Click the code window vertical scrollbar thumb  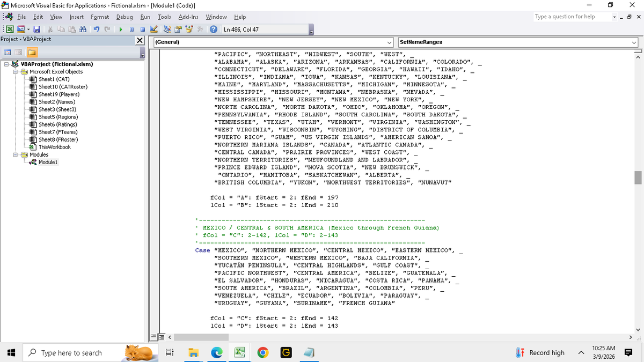point(638,178)
